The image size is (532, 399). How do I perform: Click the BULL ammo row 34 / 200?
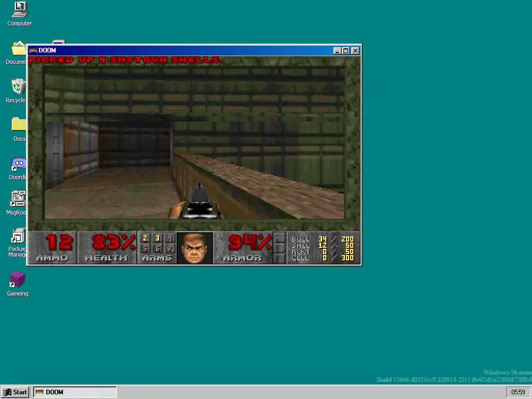click(322, 239)
